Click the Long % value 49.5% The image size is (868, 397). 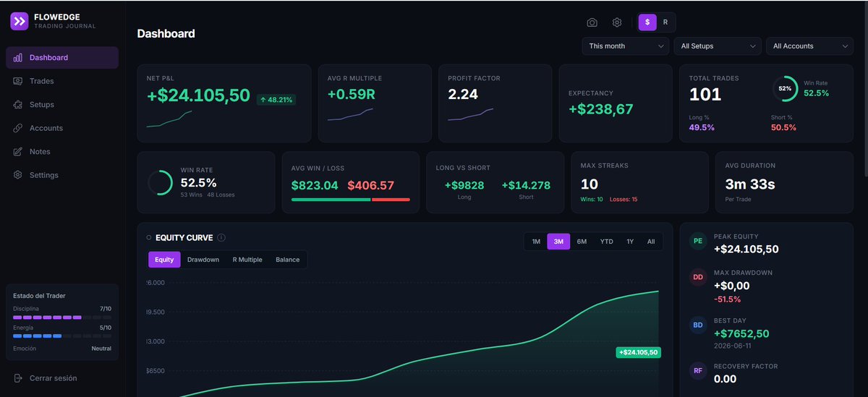click(x=702, y=127)
